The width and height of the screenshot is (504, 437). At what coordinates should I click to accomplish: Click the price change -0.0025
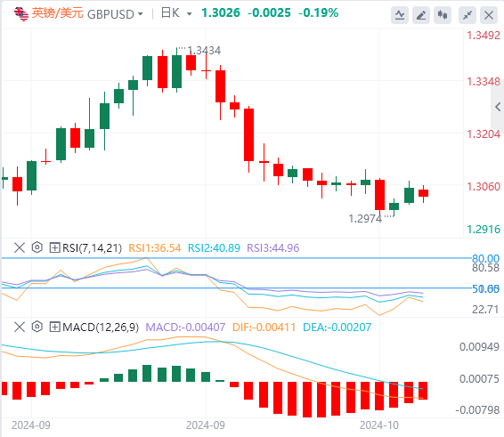click(269, 13)
